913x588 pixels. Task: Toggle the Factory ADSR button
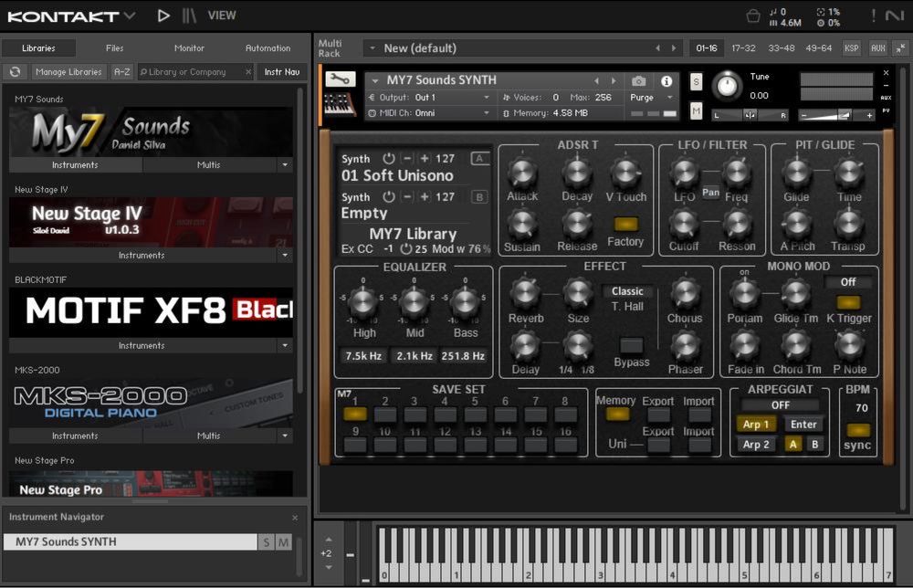(x=625, y=224)
